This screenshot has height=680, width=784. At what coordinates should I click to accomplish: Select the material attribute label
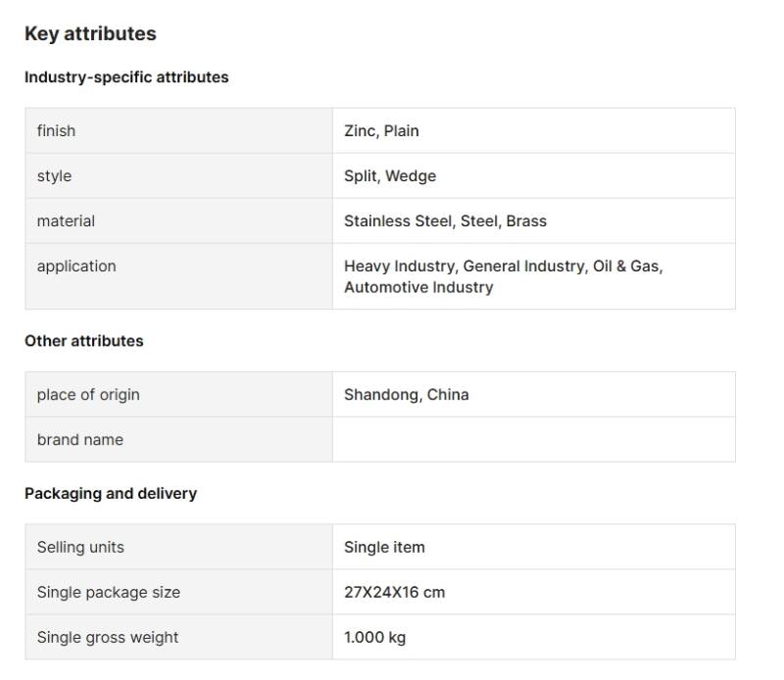coord(66,221)
